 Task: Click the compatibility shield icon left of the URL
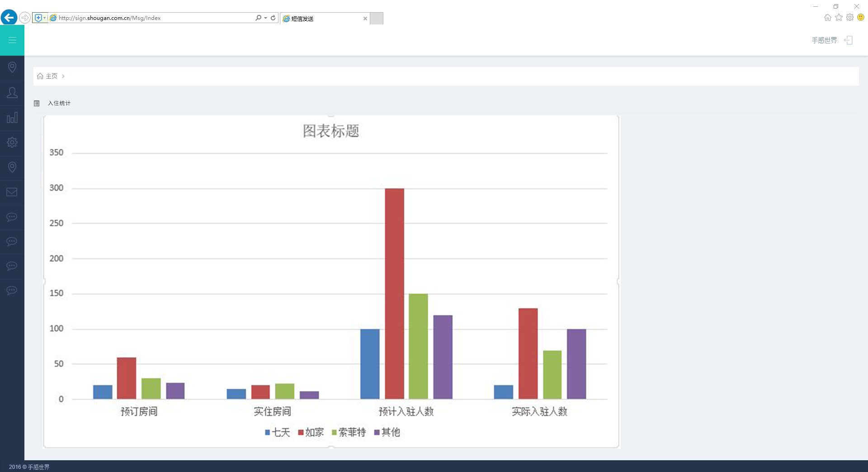tap(38, 18)
